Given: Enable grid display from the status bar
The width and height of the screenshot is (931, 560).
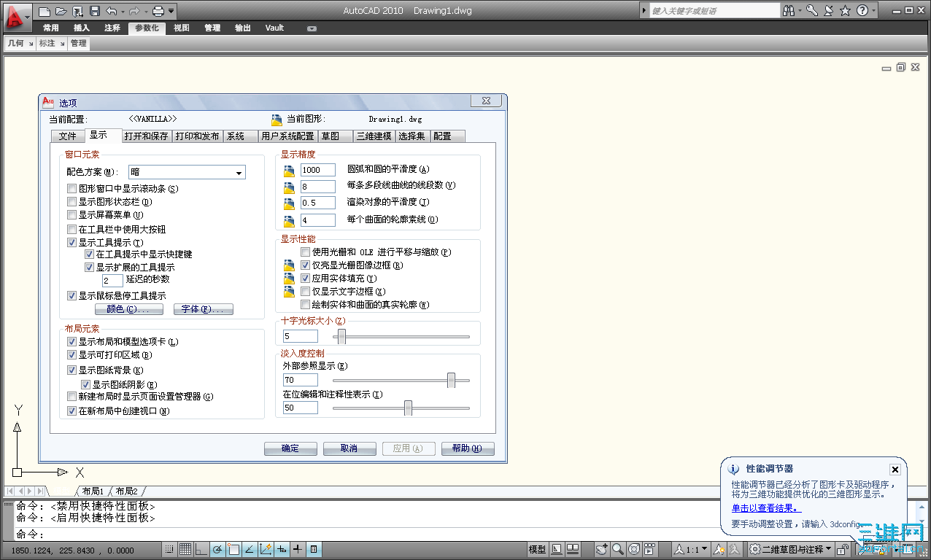Looking at the screenshot, I should tap(185, 549).
